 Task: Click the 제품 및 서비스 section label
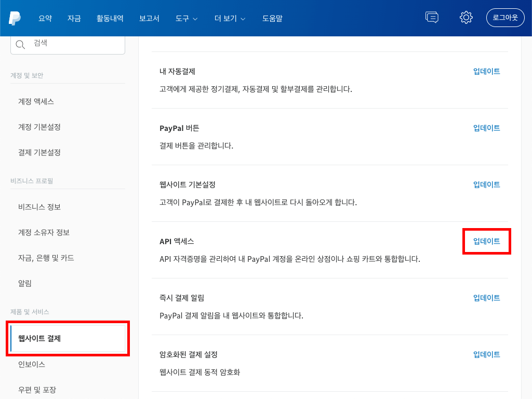[x=30, y=312]
